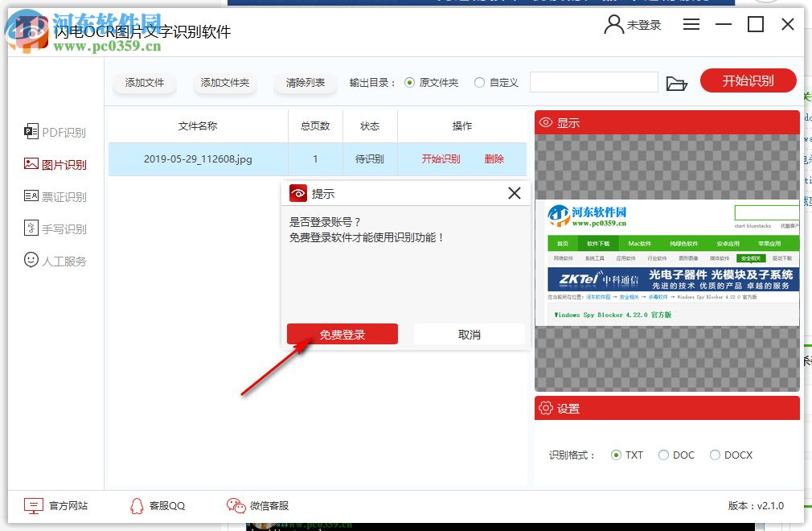Click 免费登录 in the prompt dialog
The height and width of the screenshot is (531, 812).
tap(342, 334)
